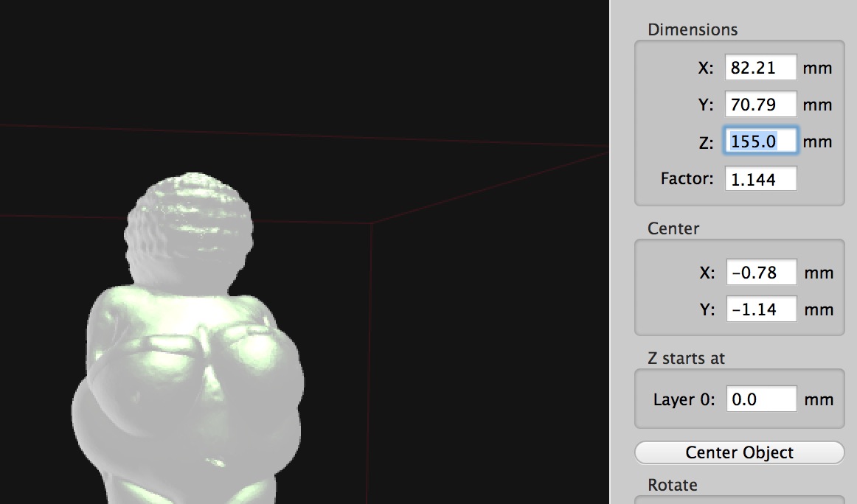The image size is (857, 504).
Task: Click the Layer 0 start height field
Action: tap(761, 399)
